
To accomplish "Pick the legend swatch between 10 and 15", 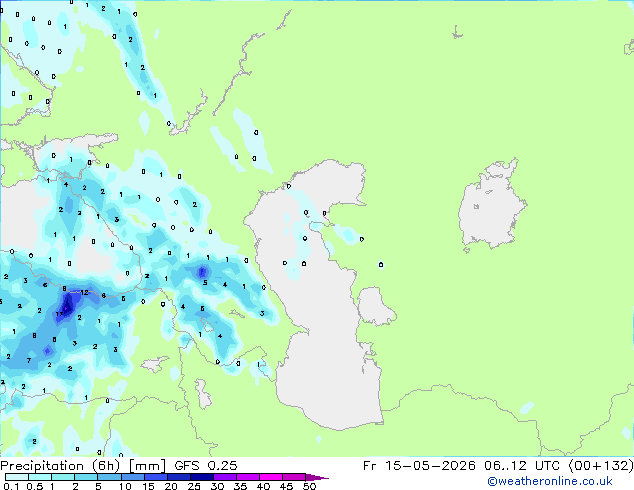I will point(132,477).
